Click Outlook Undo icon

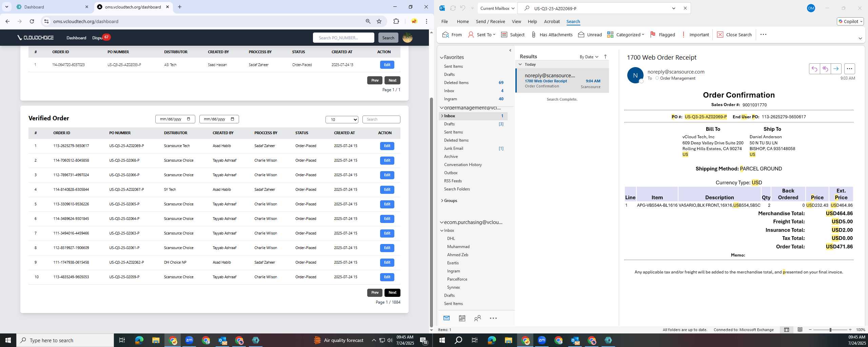click(462, 8)
